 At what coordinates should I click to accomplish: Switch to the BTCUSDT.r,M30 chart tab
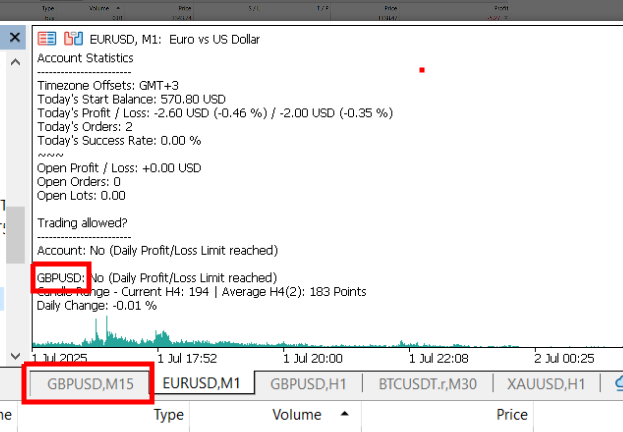(x=428, y=384)
